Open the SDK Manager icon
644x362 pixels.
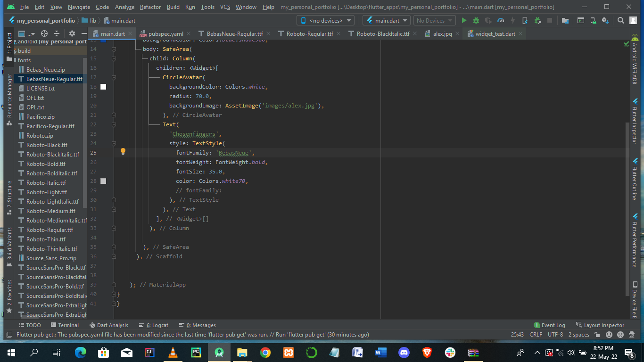[x=605, y=21]
